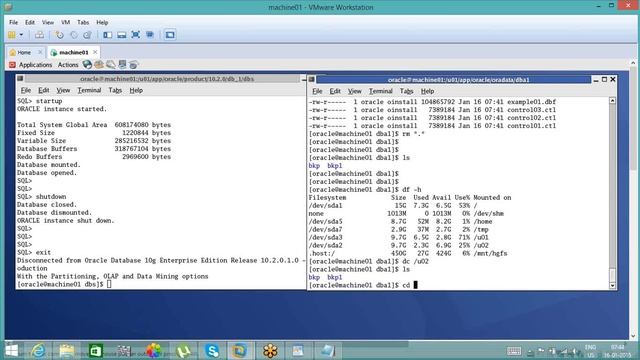Click VMware Workstation taskbar icon
The image size is (640, 360).
point(240,351)
